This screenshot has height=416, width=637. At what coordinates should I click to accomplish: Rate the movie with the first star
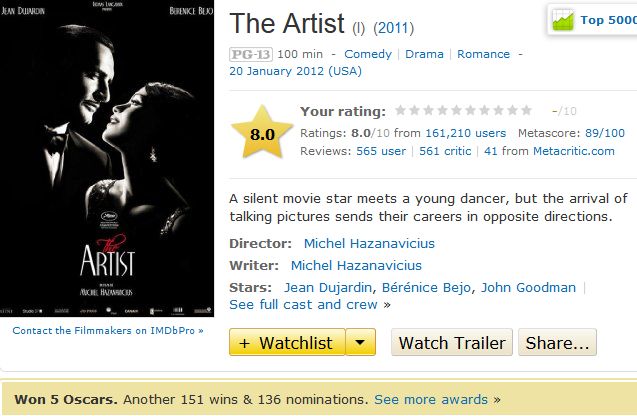[x=401, y=111]
